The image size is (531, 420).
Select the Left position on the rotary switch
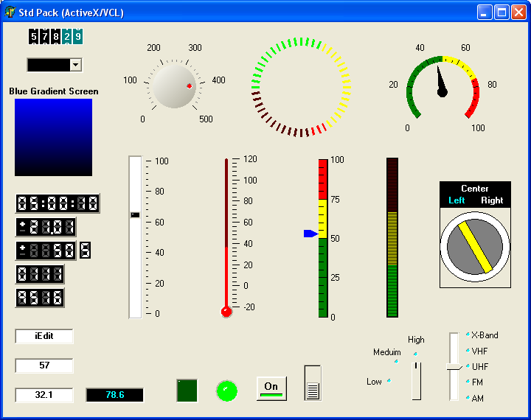[x=457, y=200]
